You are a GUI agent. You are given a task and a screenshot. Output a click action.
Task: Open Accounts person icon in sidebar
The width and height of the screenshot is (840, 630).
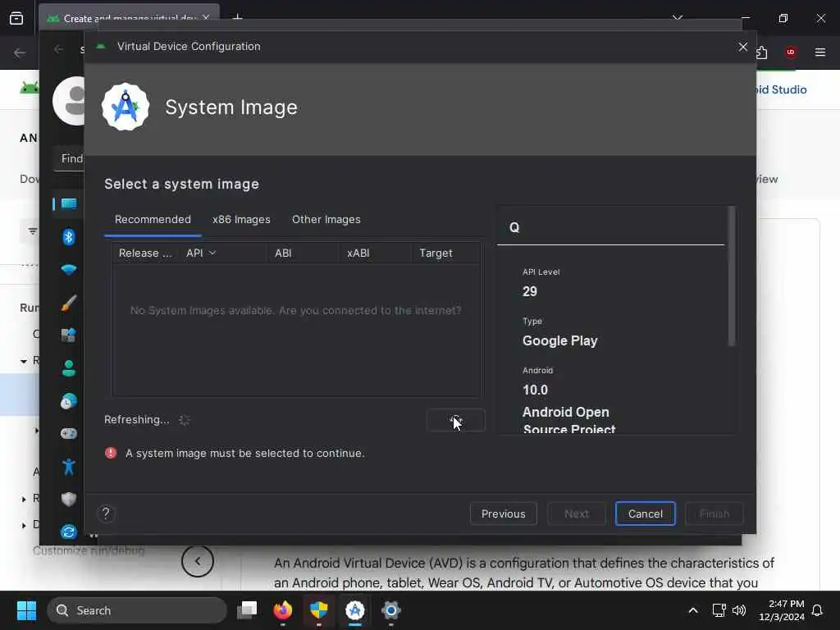click(69, 368)
